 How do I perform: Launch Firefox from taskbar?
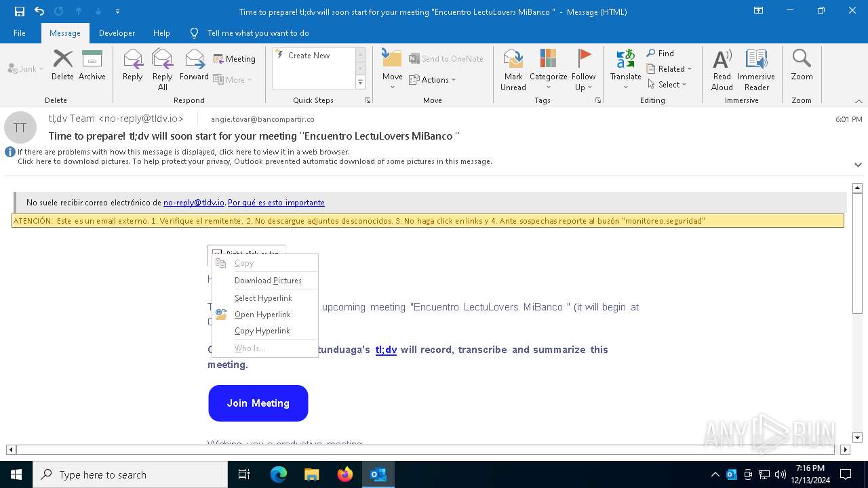[345, 474]
